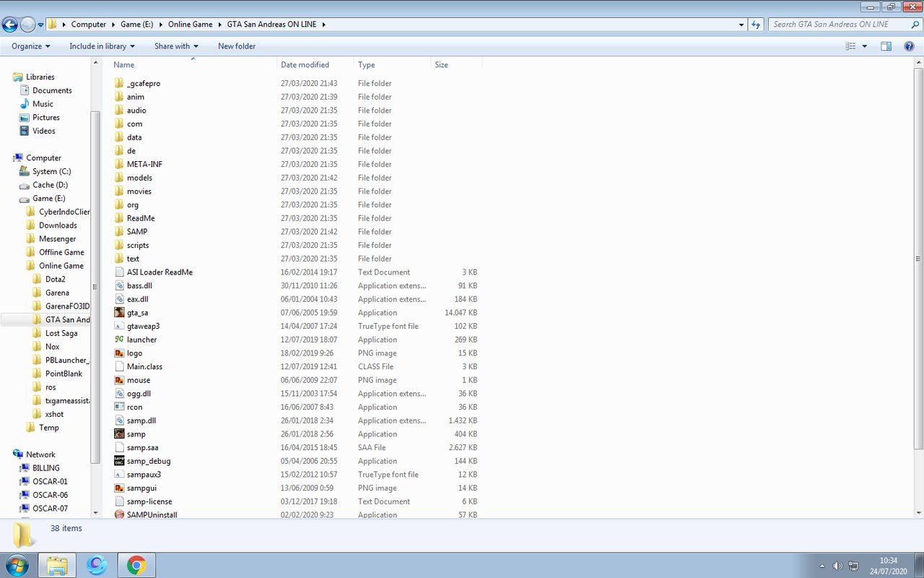Click the navigation pane scrollbar
Viewport: 924px width, 578px height.
click(95, 288)
